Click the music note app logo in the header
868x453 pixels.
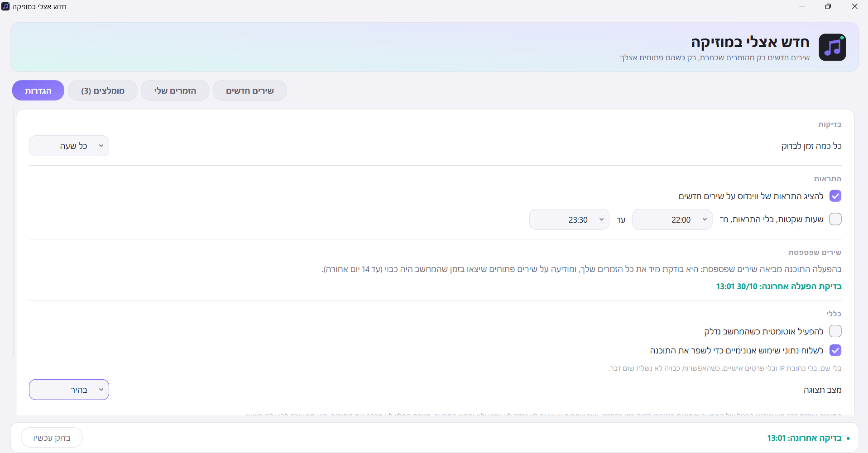point(832,47)
